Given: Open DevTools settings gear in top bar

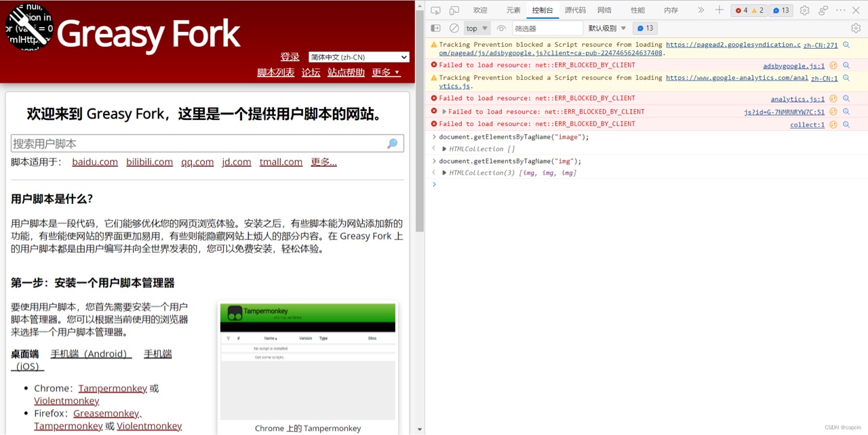Looking at the screenshot, I should tap(804, 10).
